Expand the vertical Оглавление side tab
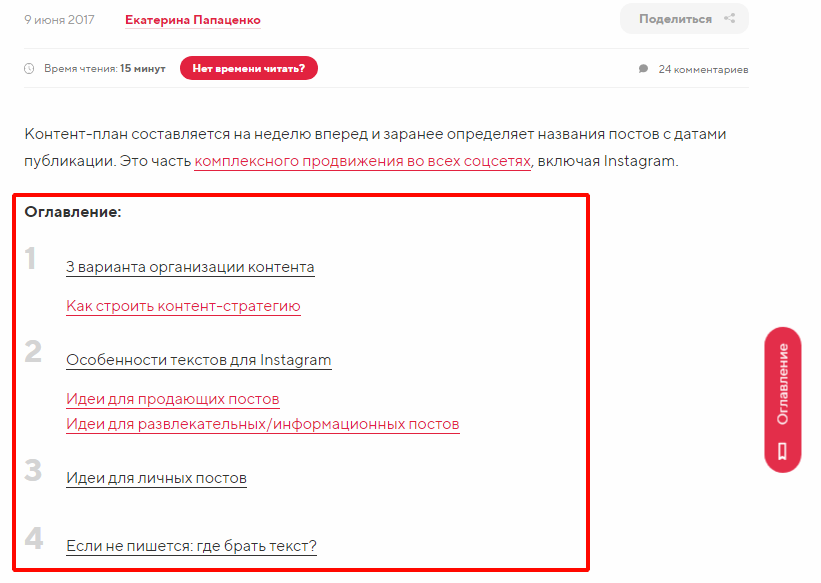The height and width of the screenshot is (583, 821). [x=783, y=400]
